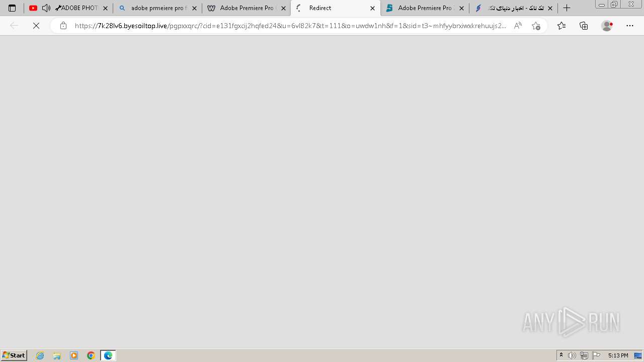Open the media player taskbar icon
Viewport: 644px width, 362px height.
(x=74, y=355)
